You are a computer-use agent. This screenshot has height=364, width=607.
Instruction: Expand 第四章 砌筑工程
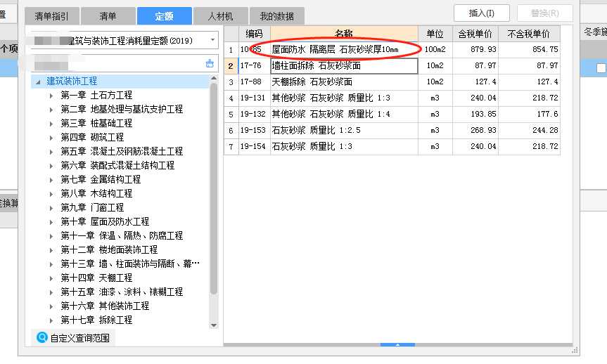[51, 138]
